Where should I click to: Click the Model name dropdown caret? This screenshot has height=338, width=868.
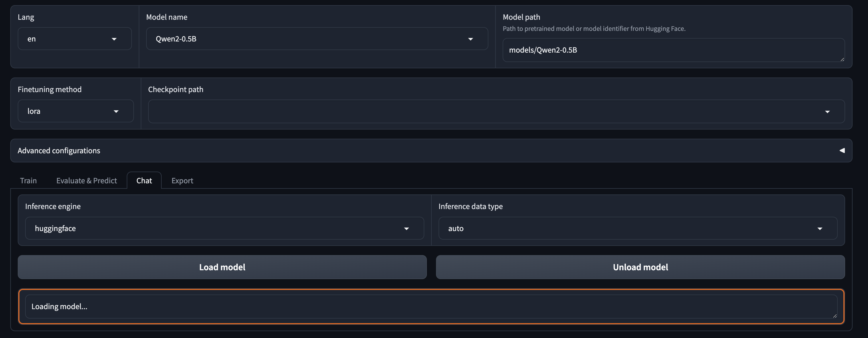click(x=470, y=39)
